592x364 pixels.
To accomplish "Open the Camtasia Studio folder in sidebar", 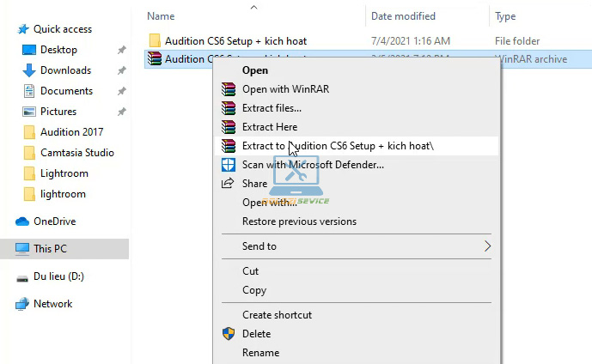I will pyautogui.click(x=76, y=153).
